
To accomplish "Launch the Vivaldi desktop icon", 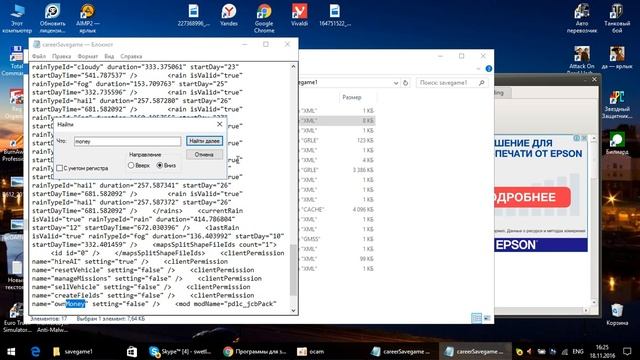I will (x=299, y=16).
